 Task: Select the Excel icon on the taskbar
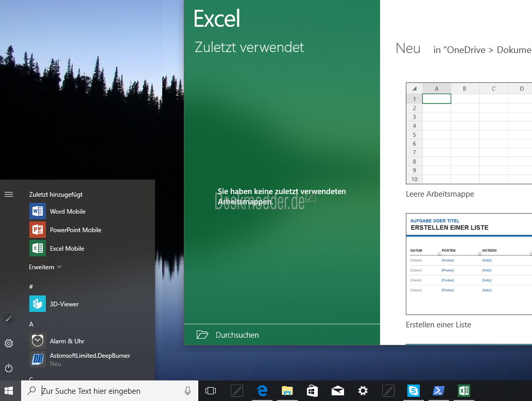click(x=464, y=391)
